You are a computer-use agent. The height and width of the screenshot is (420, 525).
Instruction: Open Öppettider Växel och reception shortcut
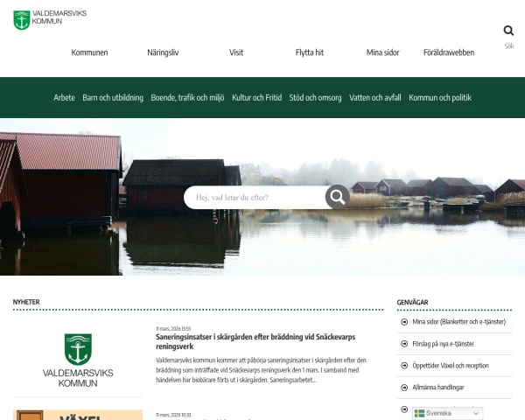(451, 366)
